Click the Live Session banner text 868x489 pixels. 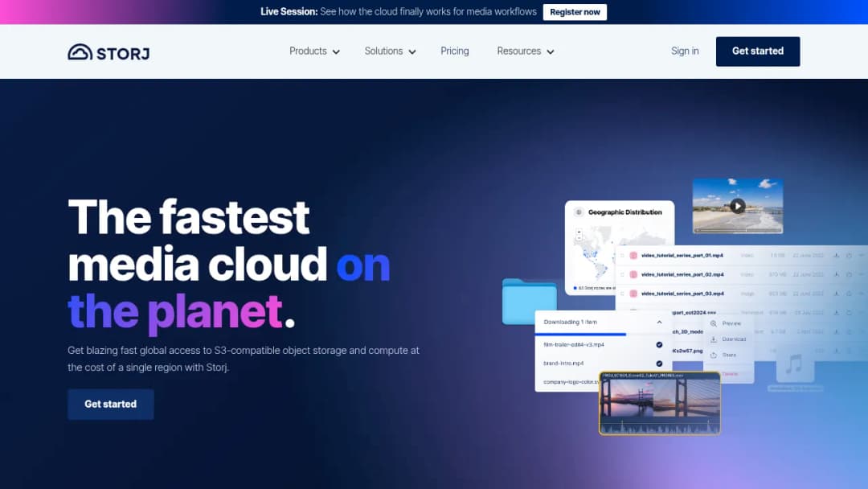(x=399, y=11)
